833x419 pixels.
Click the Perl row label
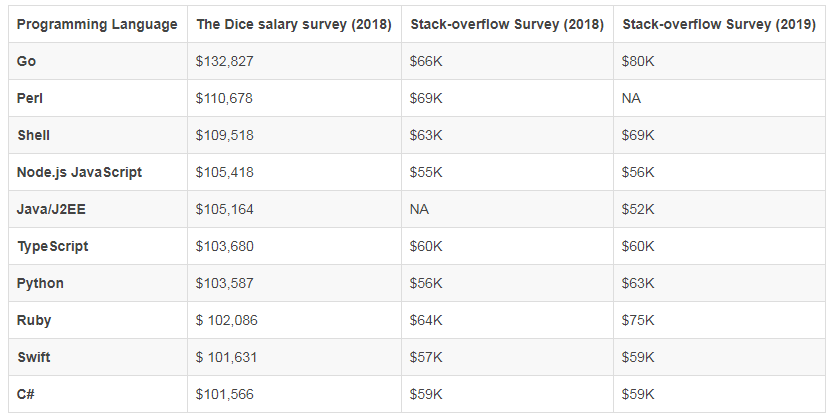click(31, 98)
